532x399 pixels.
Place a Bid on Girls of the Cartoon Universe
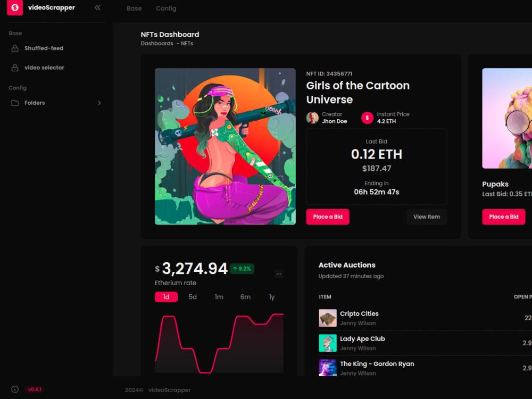[328, 217]
